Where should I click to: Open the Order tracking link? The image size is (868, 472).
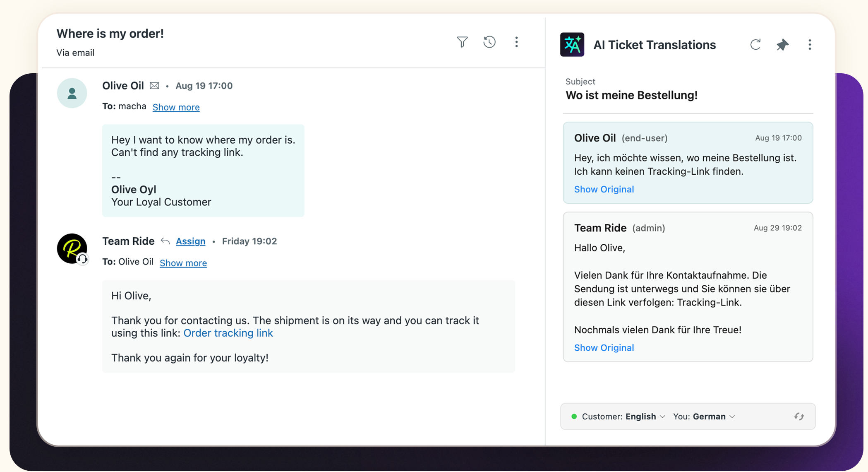pos(228,333)
